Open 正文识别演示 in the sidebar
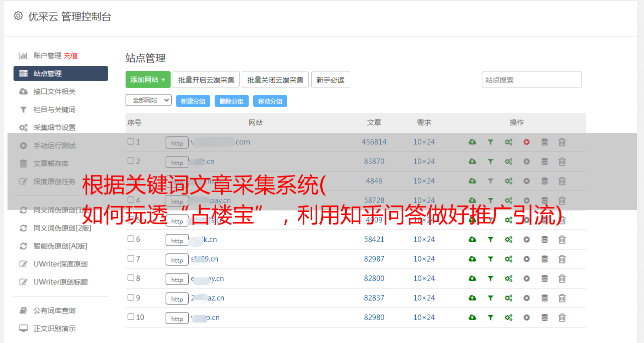Image resolution: width=644 pixels, height=343 pixels. click(x=55, y=328)
